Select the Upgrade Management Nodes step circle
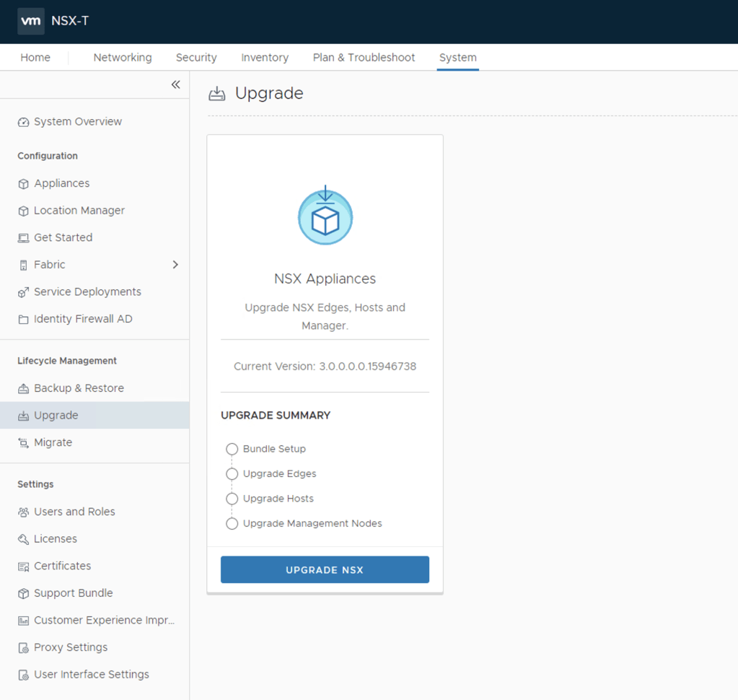The width and height of the screenshot is (738, 700). (x=232, y=524)
